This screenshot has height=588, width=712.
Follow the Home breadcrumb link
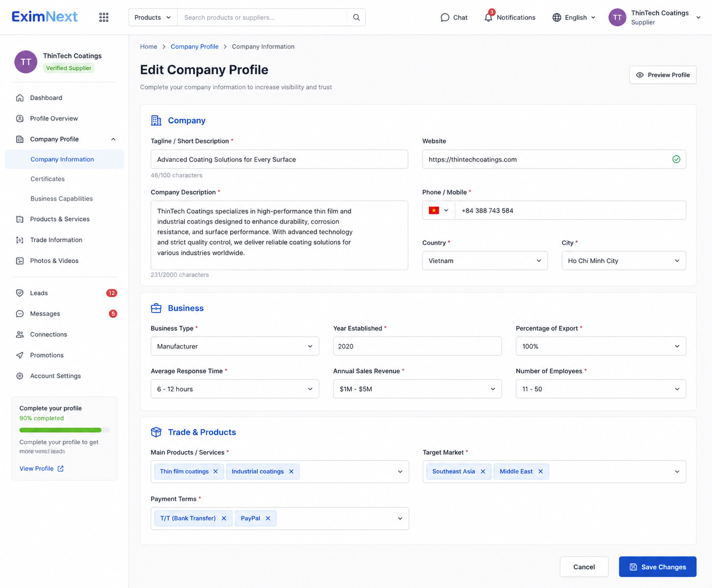pyautogui.click(x=149, y=46)
